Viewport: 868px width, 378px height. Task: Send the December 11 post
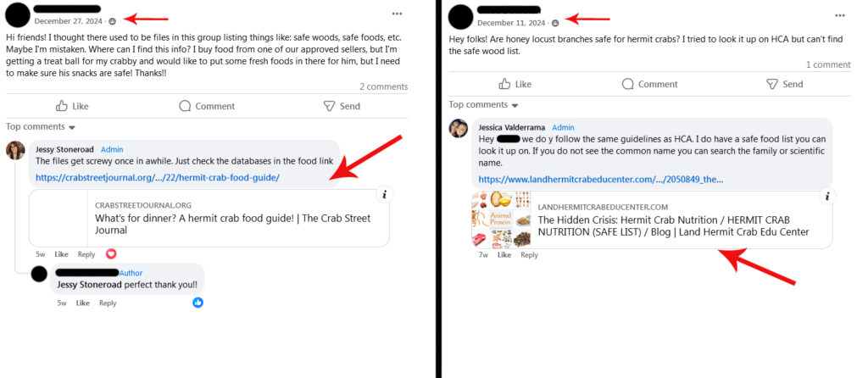point(784,84)
